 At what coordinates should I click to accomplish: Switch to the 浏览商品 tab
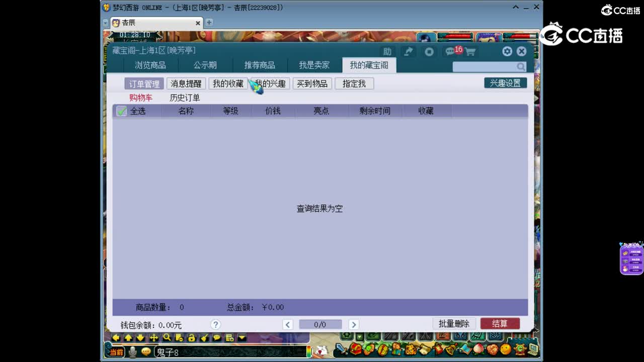point(150,65)
